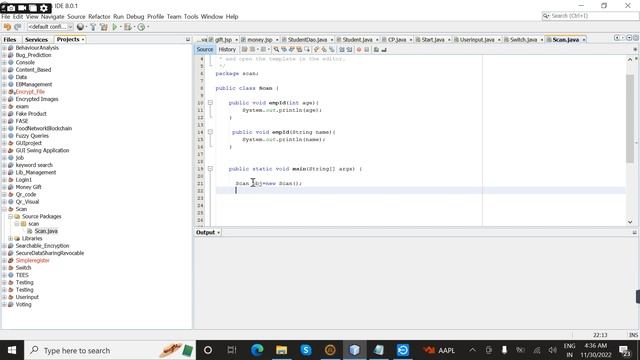The height and width of the screenshot is (360, 640).
Task: Expand the Libraries node
Action: coord(10,238)
